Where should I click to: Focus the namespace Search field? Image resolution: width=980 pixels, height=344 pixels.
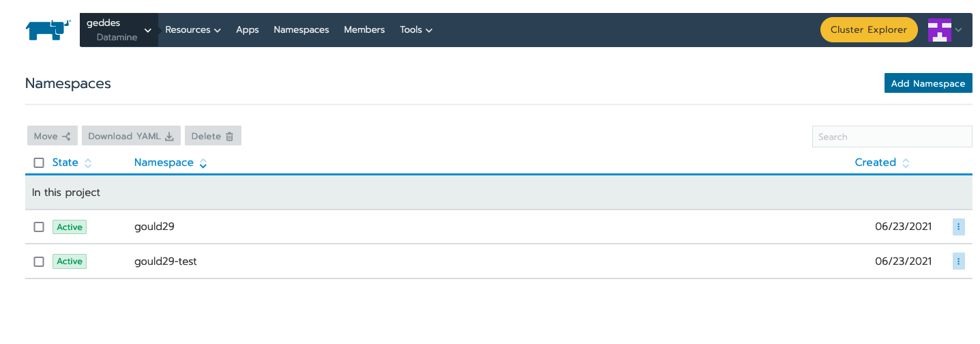[891, 137]
